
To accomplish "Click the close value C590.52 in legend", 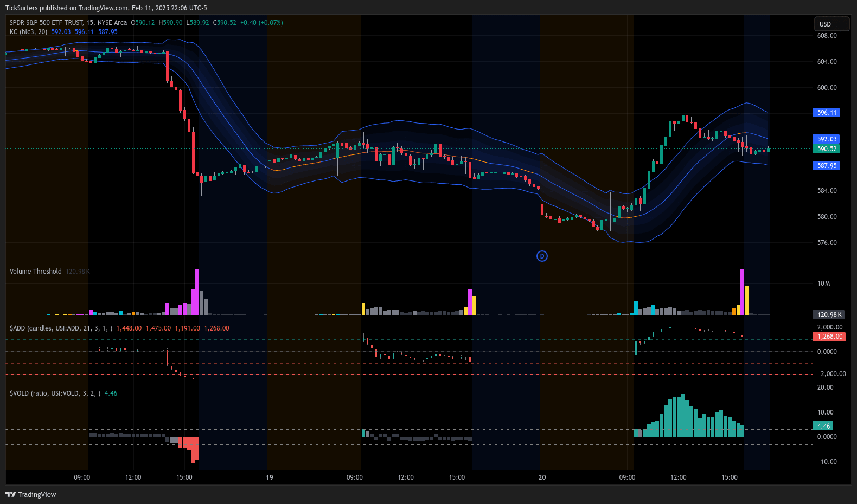I will coord(225,23).
